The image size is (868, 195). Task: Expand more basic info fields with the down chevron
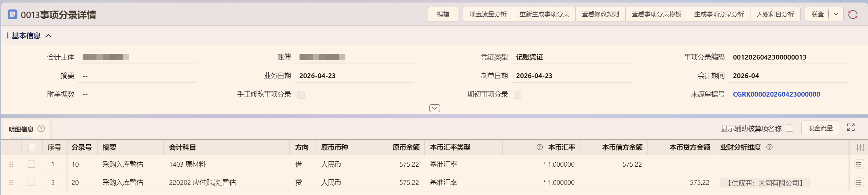[x=435, y=108]
